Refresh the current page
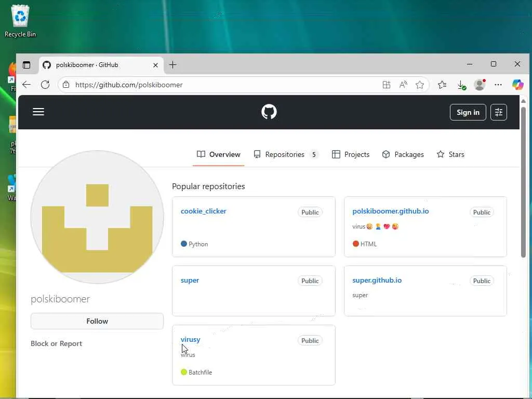This screenshot has height=399, width=532. pos(45,85)
